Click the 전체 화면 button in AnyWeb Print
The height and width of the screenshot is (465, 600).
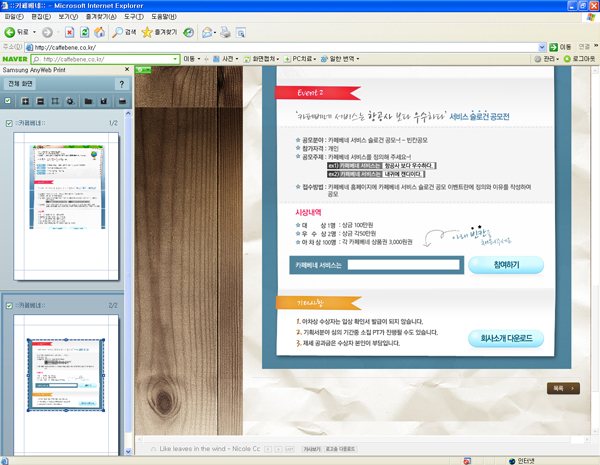[20, 84]
